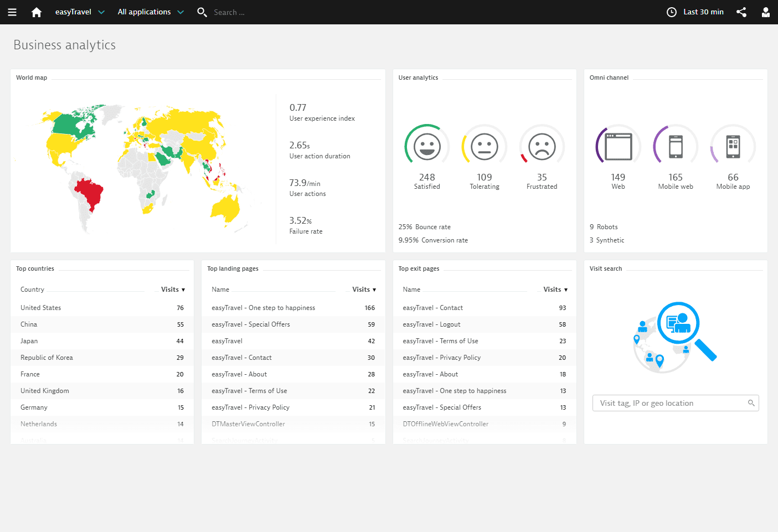
Task: Open the Top exit pages tile title
Action: 419,268
